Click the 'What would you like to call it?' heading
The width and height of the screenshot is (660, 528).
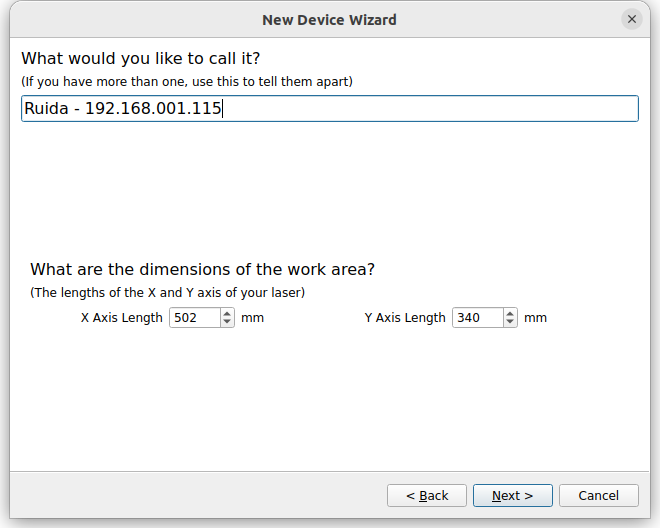click(141, 59)
